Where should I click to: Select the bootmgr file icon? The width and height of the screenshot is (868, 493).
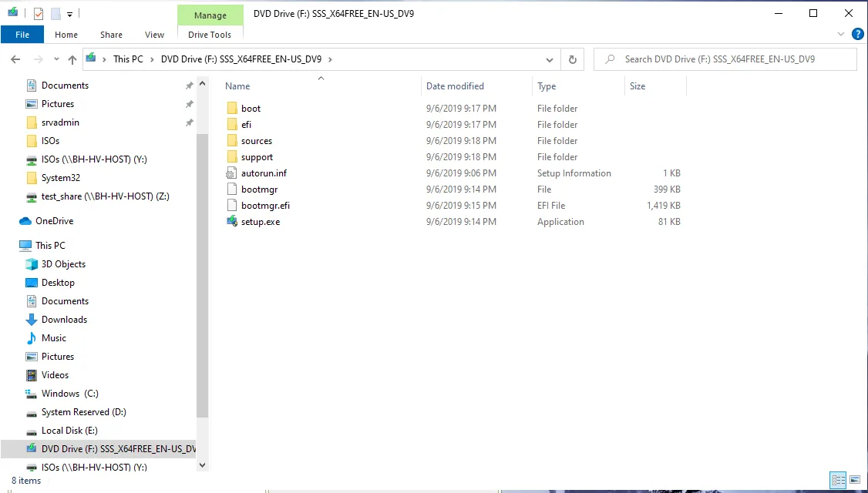tap(231, 189)
